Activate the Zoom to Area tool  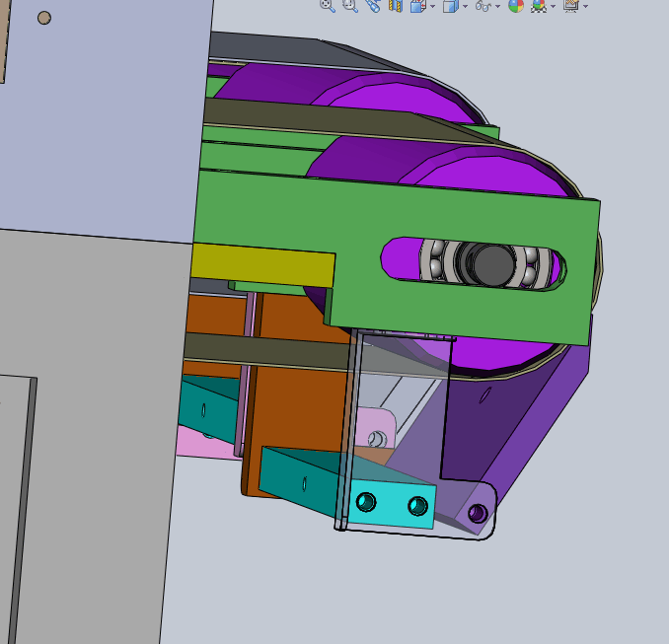click(349, 5)
